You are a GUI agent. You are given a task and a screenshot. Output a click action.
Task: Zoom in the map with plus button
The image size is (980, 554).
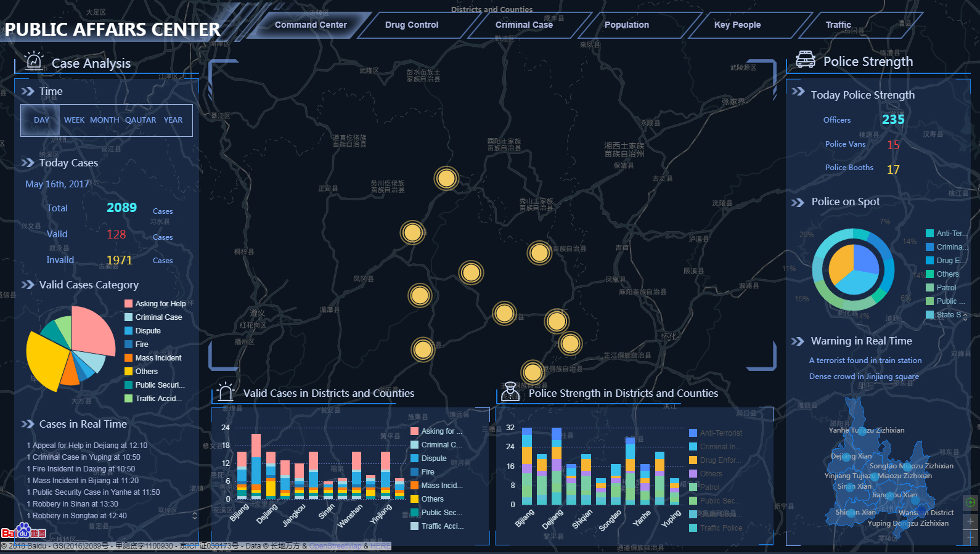coord(970,521)
